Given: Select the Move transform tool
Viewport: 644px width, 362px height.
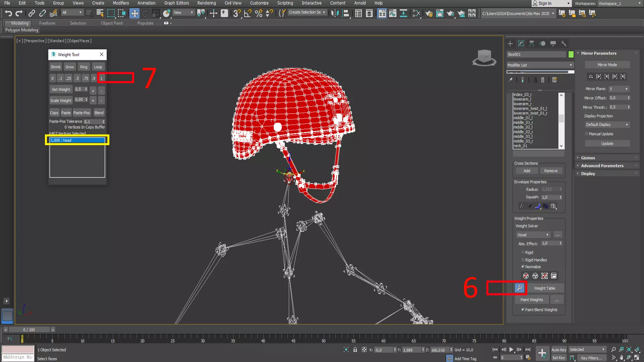Looking at the screenshot, I should point(135,13).
